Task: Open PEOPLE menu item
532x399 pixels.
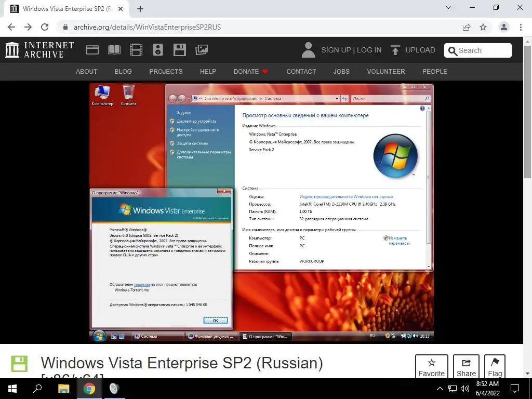Action: point(435,72)
